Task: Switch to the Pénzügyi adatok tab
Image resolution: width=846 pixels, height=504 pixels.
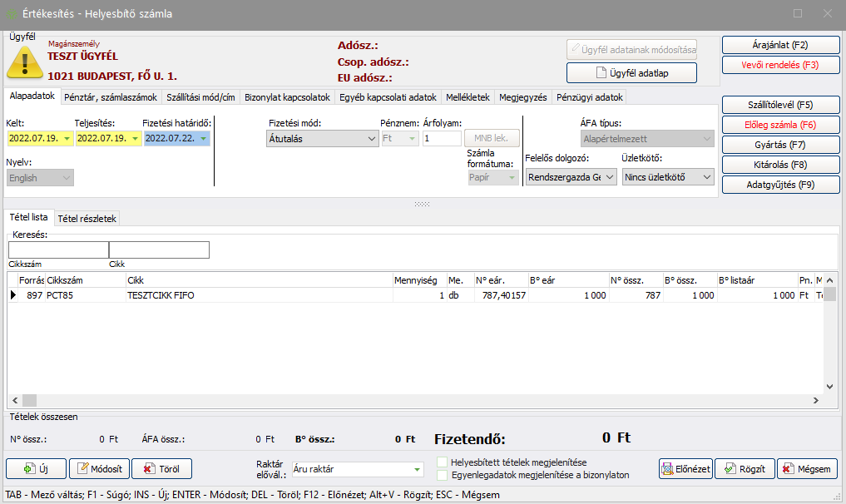Action: pyautogui.click(x=589, y=97)
